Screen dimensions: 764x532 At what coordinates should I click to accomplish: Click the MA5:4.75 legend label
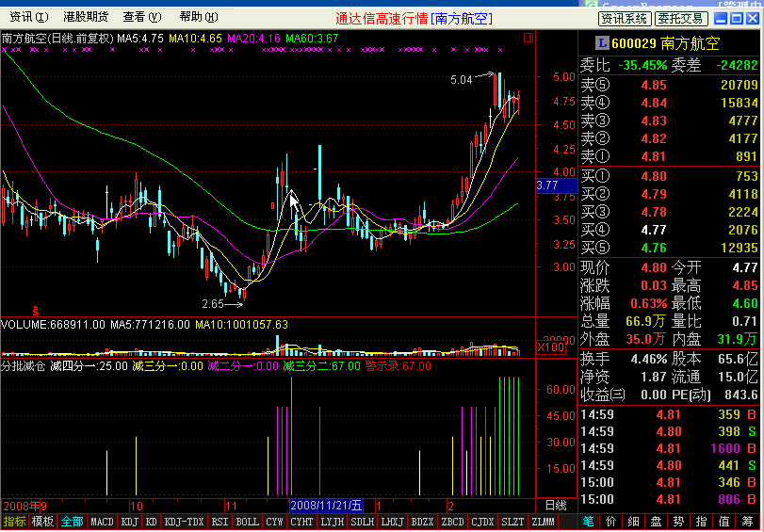click(139, 38)
